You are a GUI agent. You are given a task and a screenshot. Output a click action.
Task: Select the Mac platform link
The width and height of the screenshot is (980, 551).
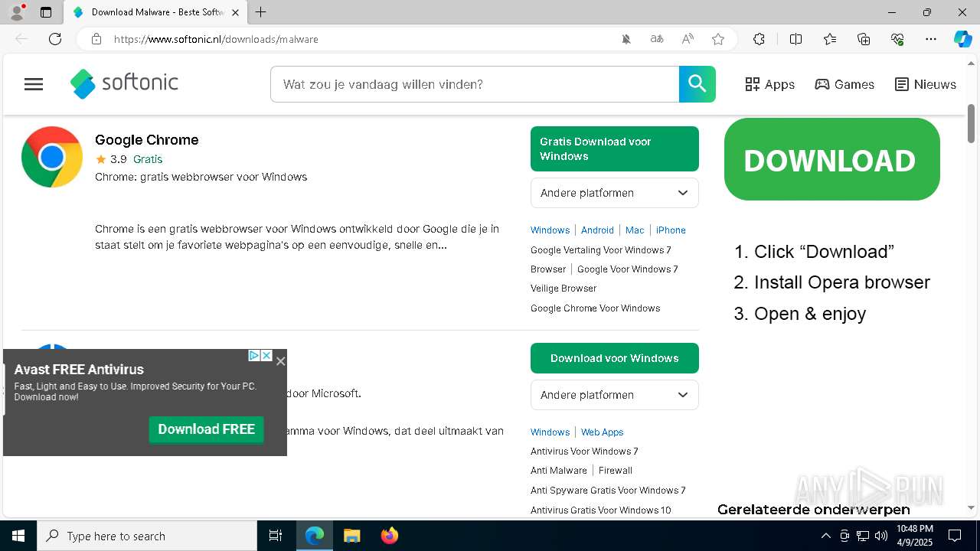pyautogui.click(x=635, y=230)
